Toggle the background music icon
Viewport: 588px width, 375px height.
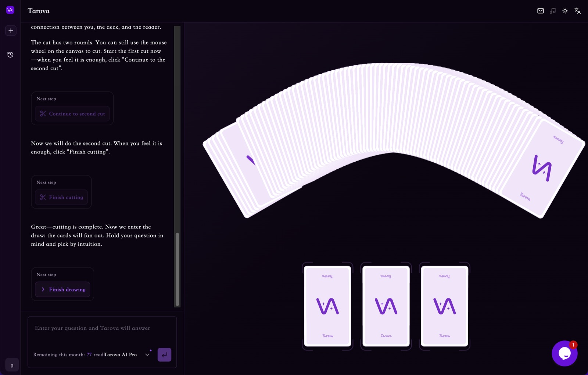pyautogui.click(x=553, y=11)
